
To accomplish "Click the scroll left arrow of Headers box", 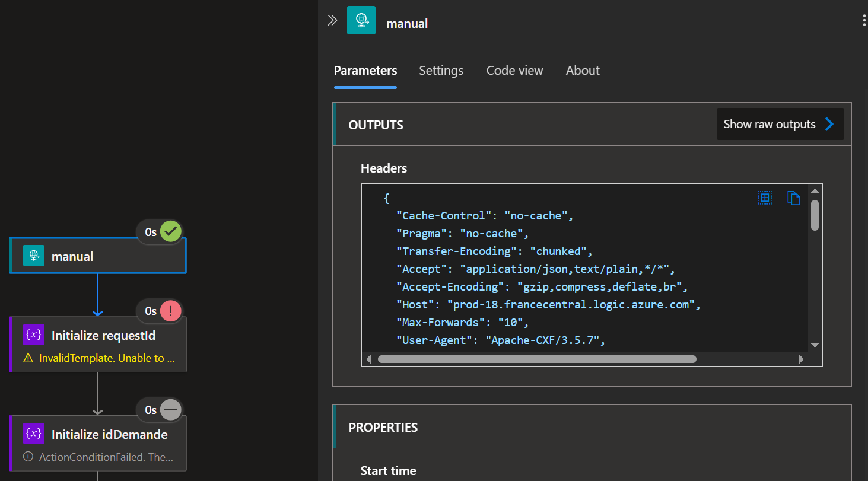I will (368, 359).
